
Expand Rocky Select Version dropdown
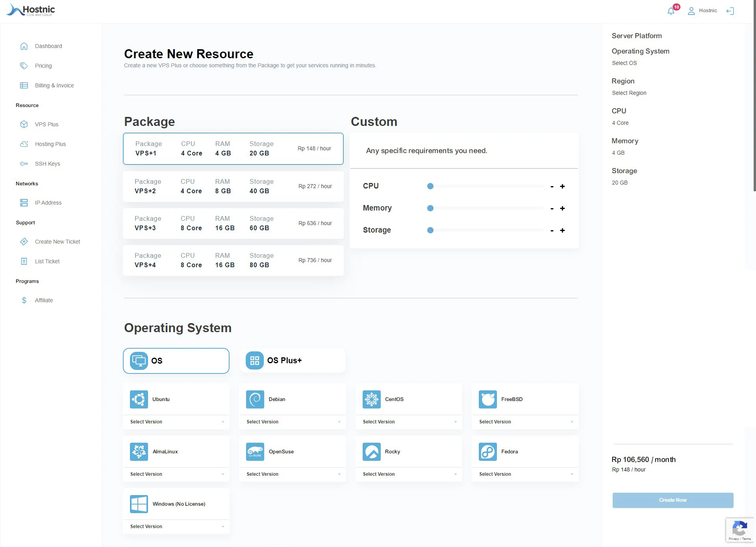click(409, 474)
